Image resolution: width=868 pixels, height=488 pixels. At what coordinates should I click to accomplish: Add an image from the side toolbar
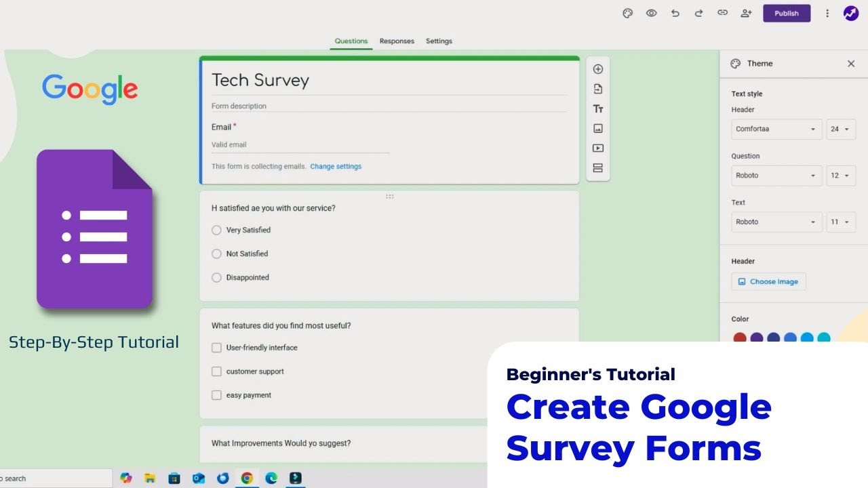[597, 128]
